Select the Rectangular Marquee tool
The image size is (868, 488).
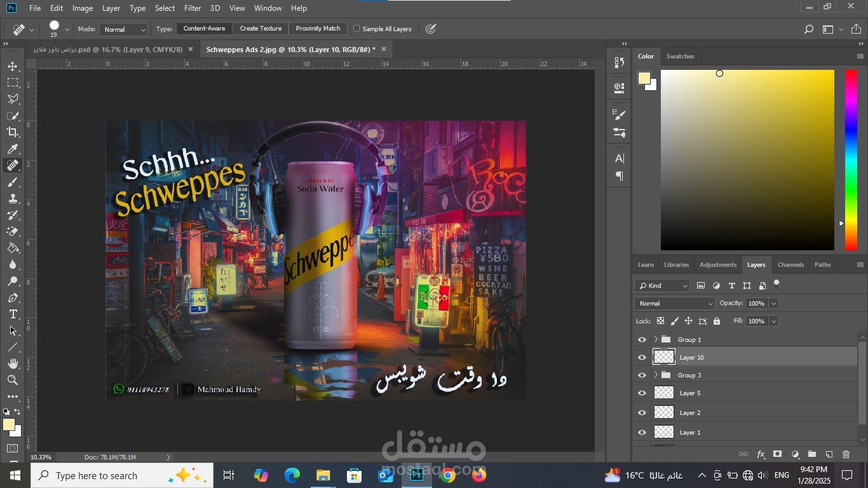[13, 83]
